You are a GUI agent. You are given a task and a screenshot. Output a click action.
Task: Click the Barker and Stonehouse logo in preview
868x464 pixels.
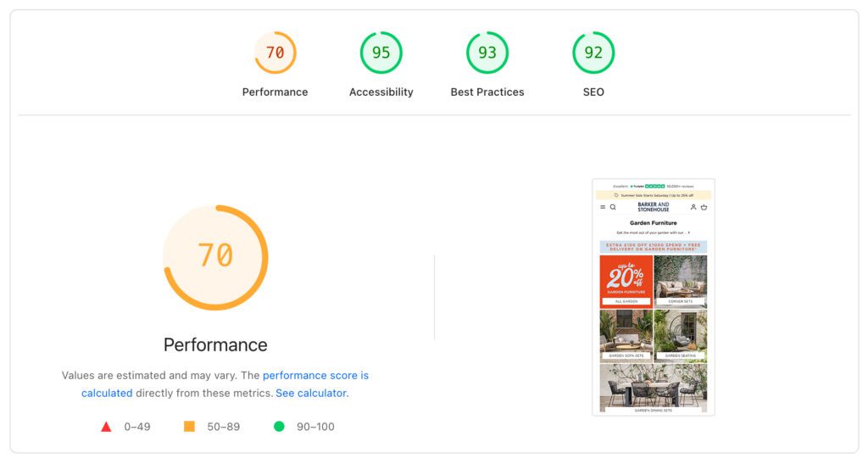coord(653,207)
